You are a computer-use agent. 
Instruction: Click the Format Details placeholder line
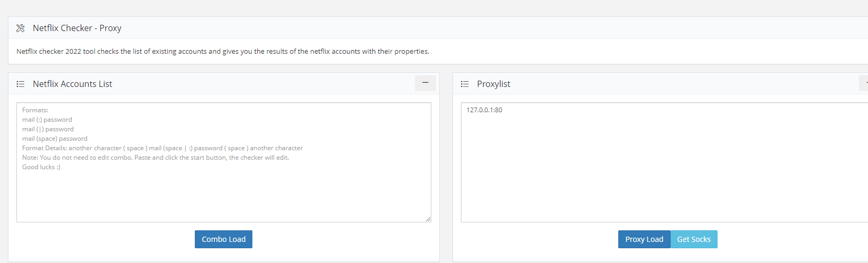(162, 148)
